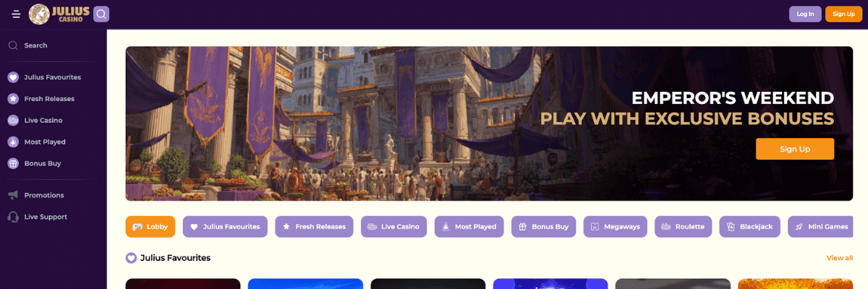This screenshot has height=289, width=868.
Task: Open Promotions megaphone icon in sidebar
Action: point(13,195)
